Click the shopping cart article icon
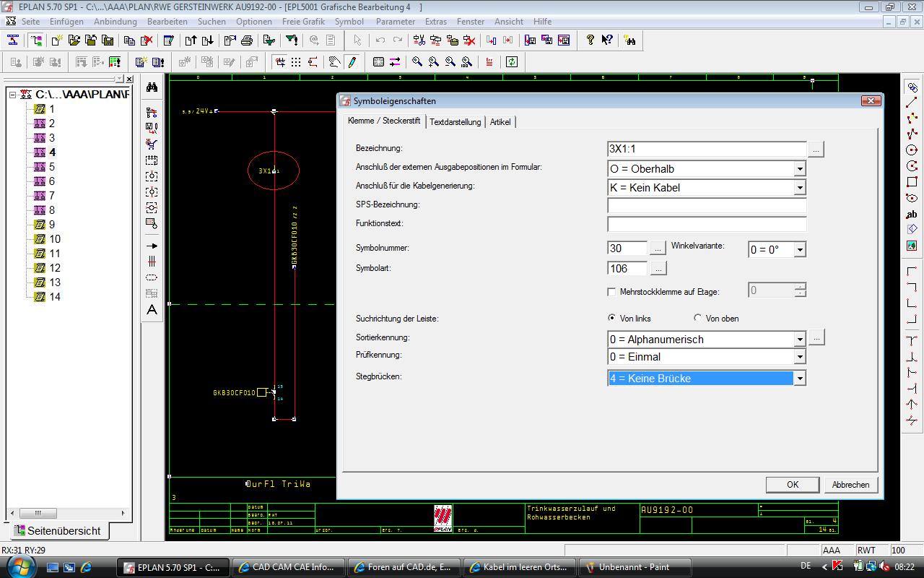This screenshot has width=924, height=578. tap(152, 144)
